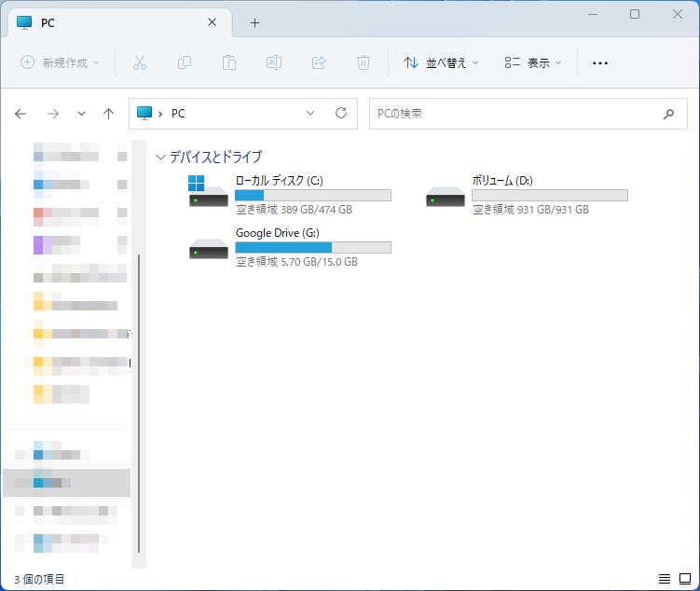Screen dimensions: 700x591
Task: Expand the address bar history dropdown
Action: tap(311, 113)
